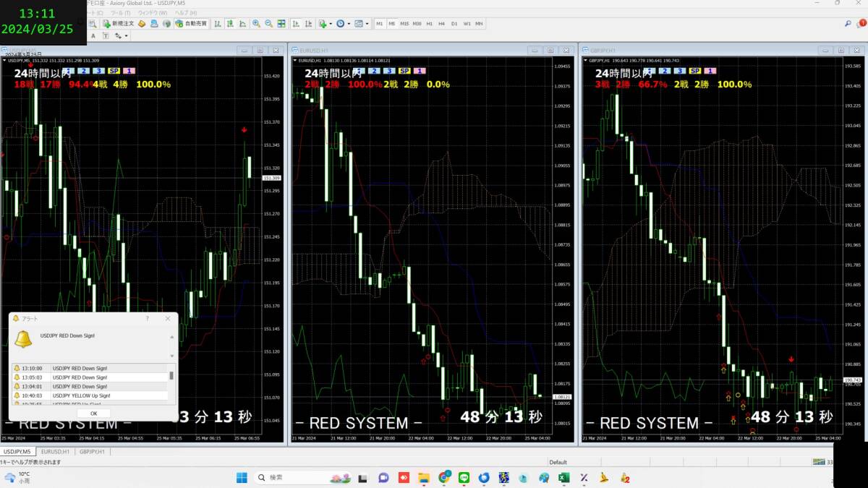This screenshot has width=868, height=488.
Task: Select the bar chart type icon
Action: point(218,24)
